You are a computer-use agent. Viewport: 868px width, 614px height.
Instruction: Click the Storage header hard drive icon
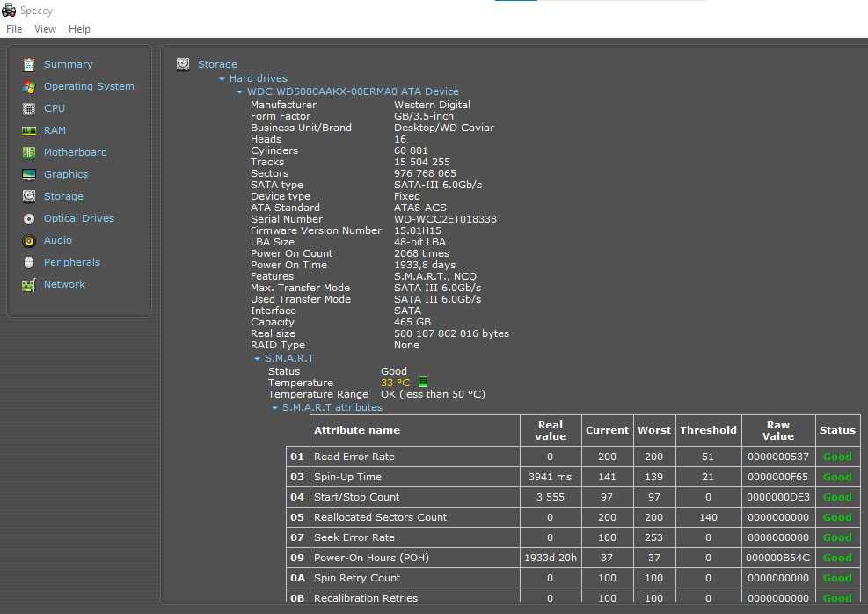click(183, 64)
